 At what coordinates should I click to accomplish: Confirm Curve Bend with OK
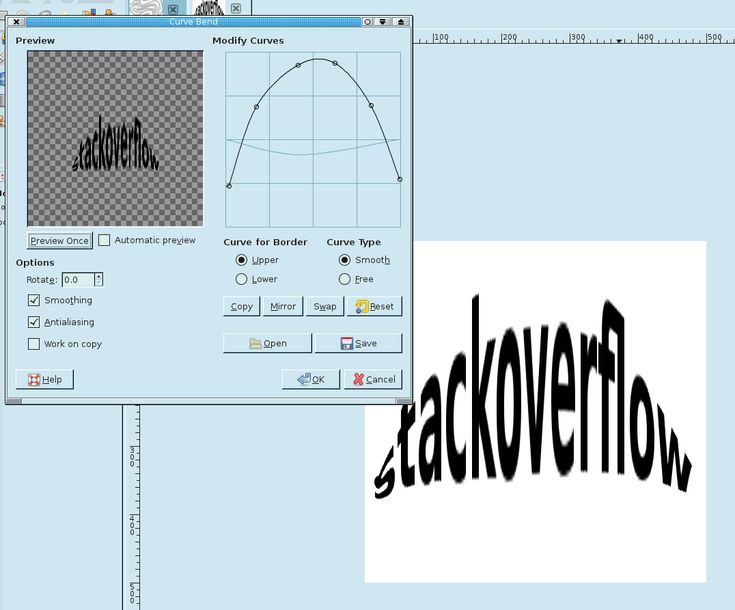pyautogui.click(x=311, y=379)
